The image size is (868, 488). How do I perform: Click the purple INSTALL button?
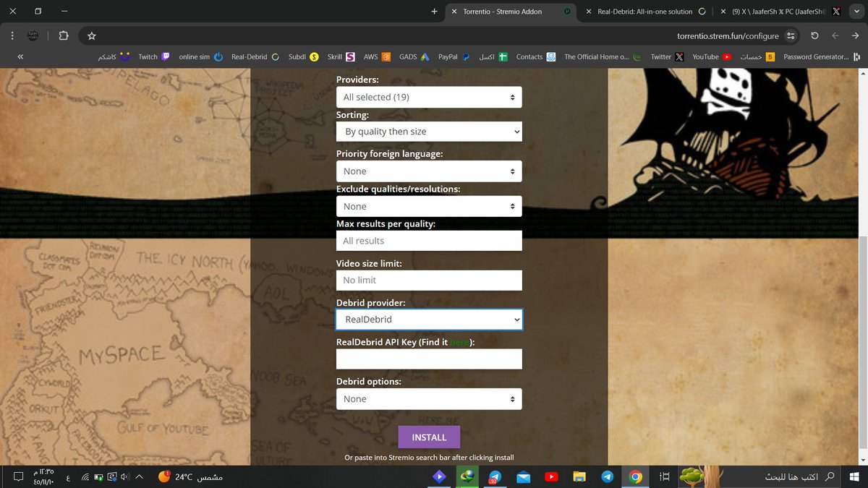(429, 437)
